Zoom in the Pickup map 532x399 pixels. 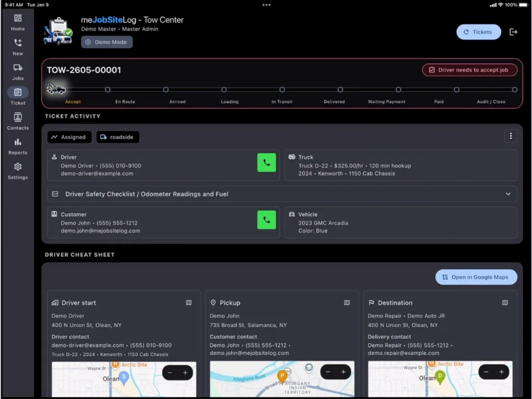(343, 372)
